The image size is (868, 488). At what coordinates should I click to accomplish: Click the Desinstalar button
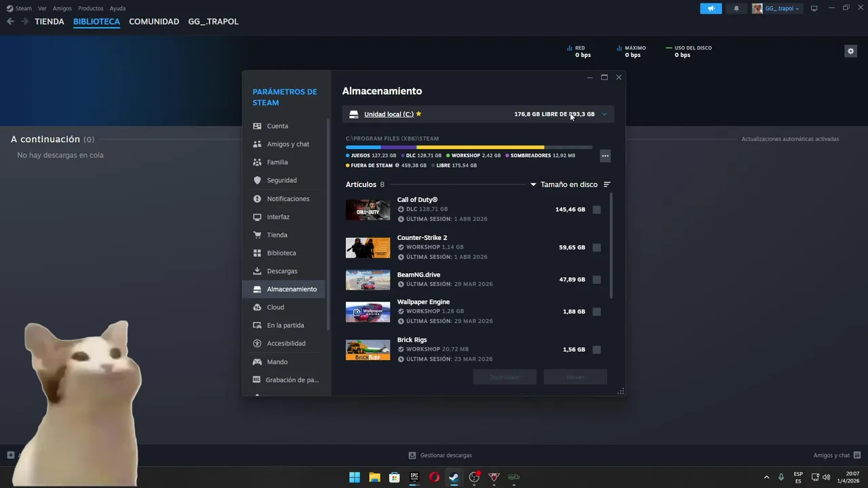[505, 377]
